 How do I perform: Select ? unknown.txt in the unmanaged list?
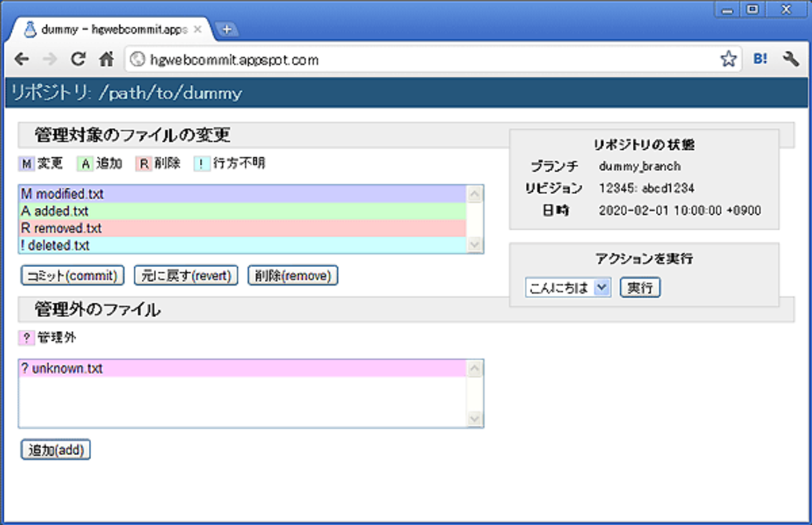[x=242, y=368]
